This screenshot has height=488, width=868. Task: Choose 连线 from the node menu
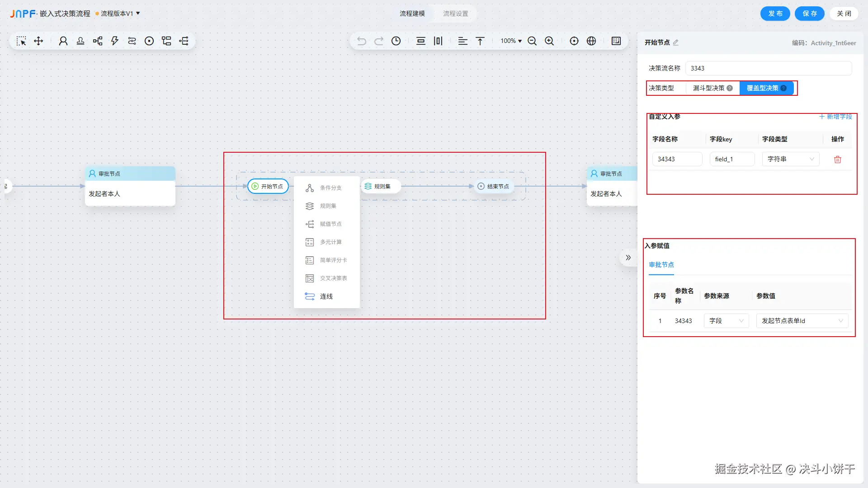tap(326, 296)
